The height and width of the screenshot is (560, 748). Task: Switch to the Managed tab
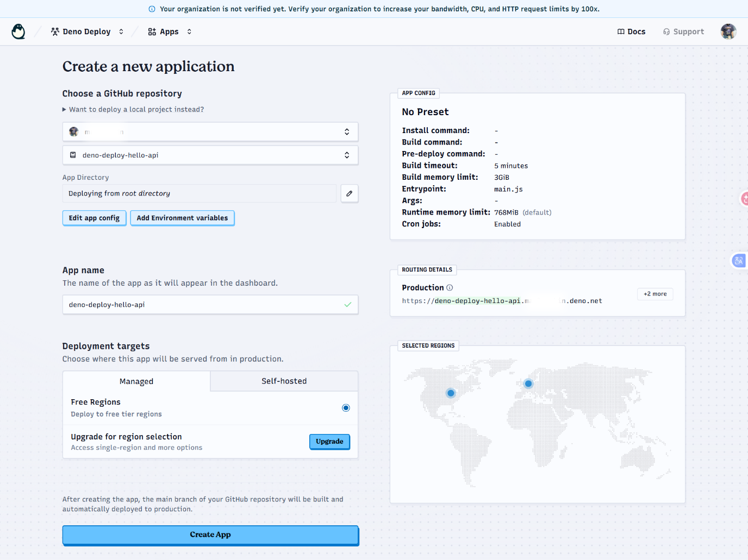(136, 381)
